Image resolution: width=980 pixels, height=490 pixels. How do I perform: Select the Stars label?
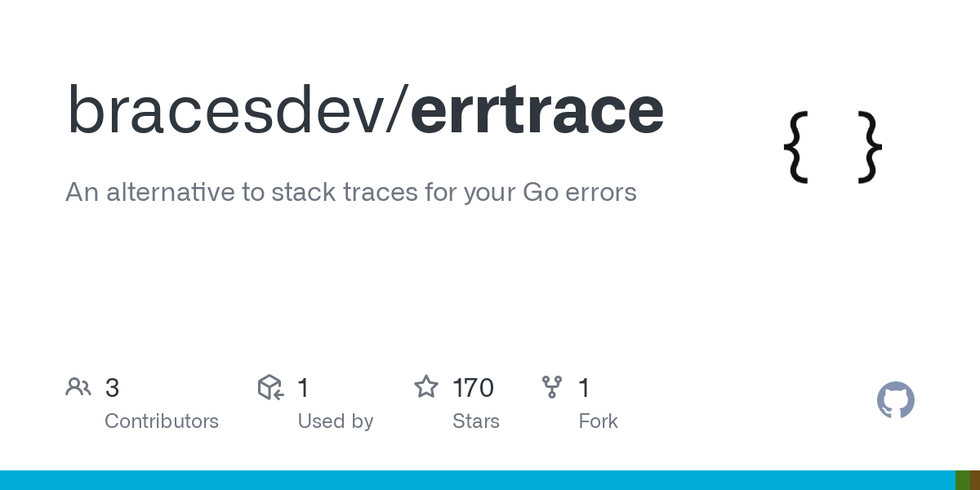point(476,421)
